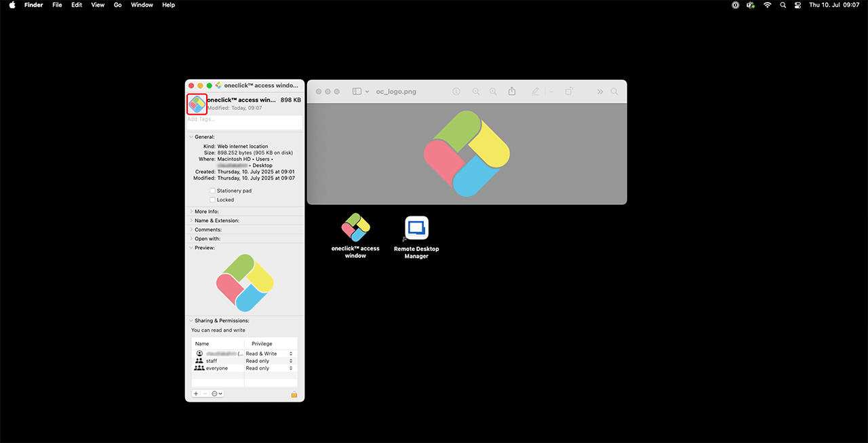Click the zoom in magnifier in Preview
The image size is (868, 443).
coord(493,92)
